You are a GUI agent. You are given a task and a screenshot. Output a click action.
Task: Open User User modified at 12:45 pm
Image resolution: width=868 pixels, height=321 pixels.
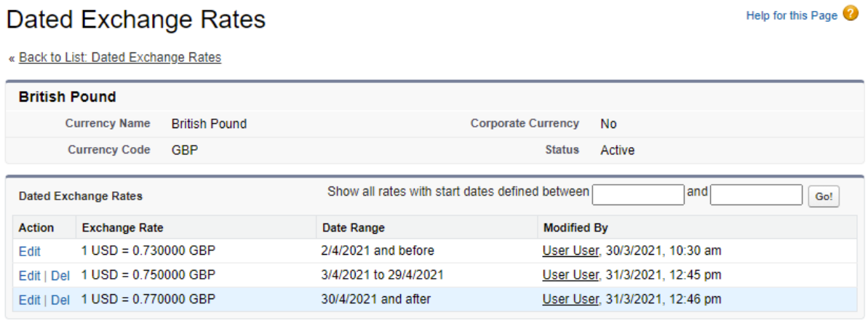(570, 275)
